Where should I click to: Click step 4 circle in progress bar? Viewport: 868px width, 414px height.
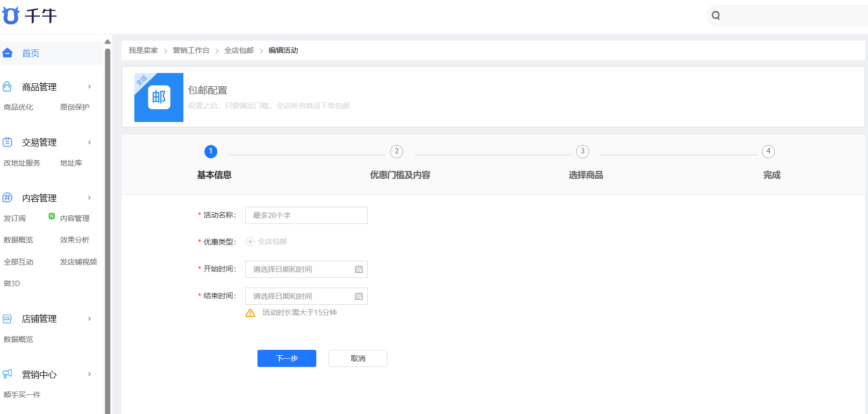tap(768, 151)
